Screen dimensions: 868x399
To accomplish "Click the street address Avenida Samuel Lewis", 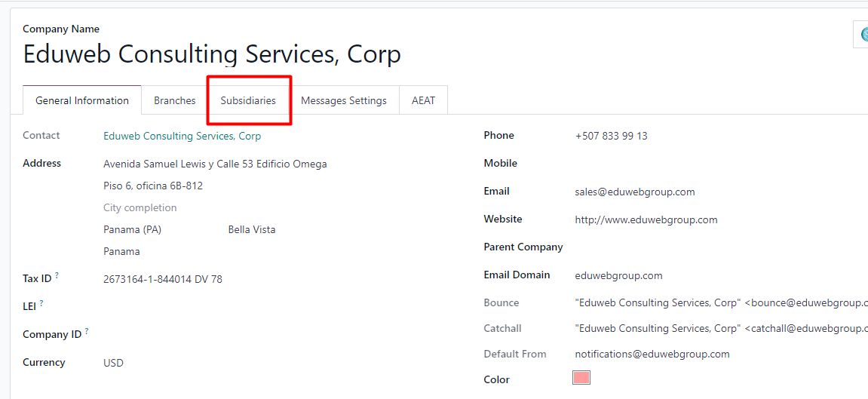I will tap(215, 164).
